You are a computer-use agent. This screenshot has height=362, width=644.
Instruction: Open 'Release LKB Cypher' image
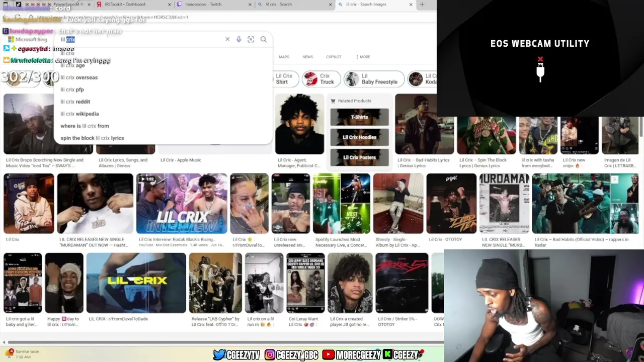(x=215, y=283)
